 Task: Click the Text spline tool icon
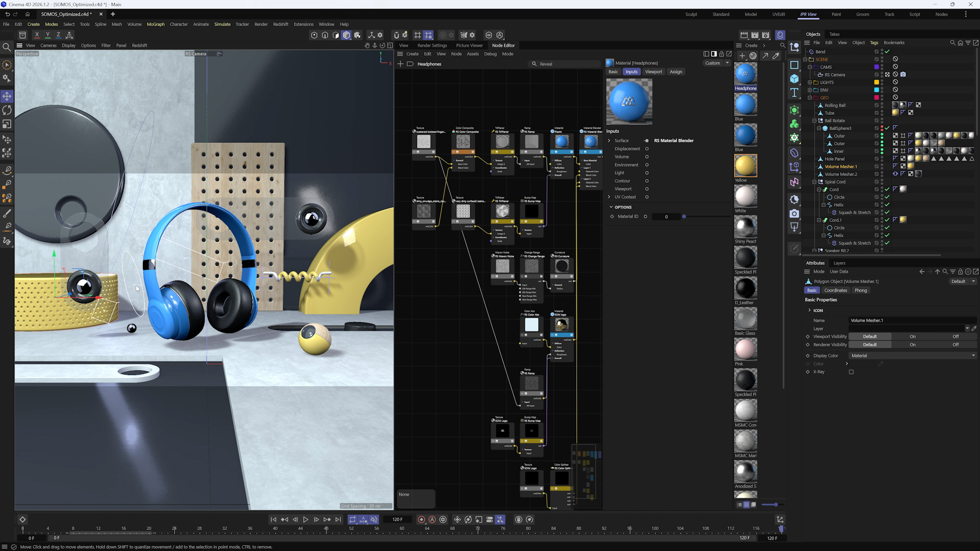pyautogui.click(x=794, y=92)
